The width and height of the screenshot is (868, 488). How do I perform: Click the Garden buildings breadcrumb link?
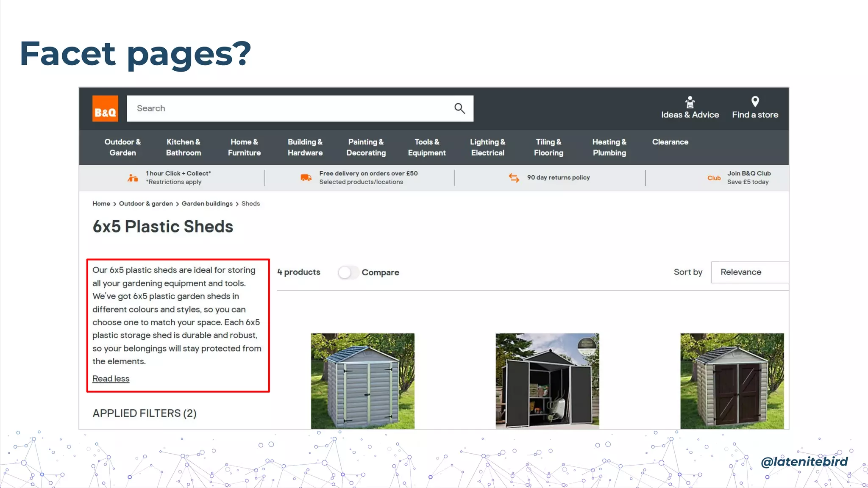pyautogui.click(x=207, y=204)
